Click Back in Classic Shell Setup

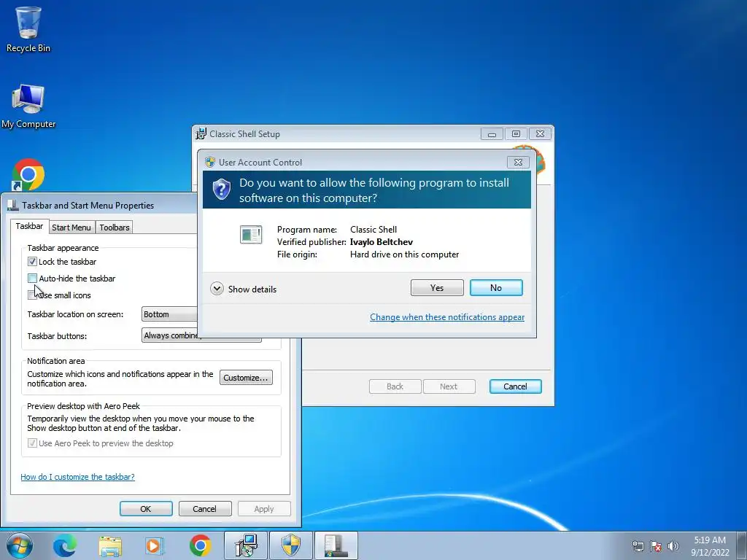[x=395, y=386]
